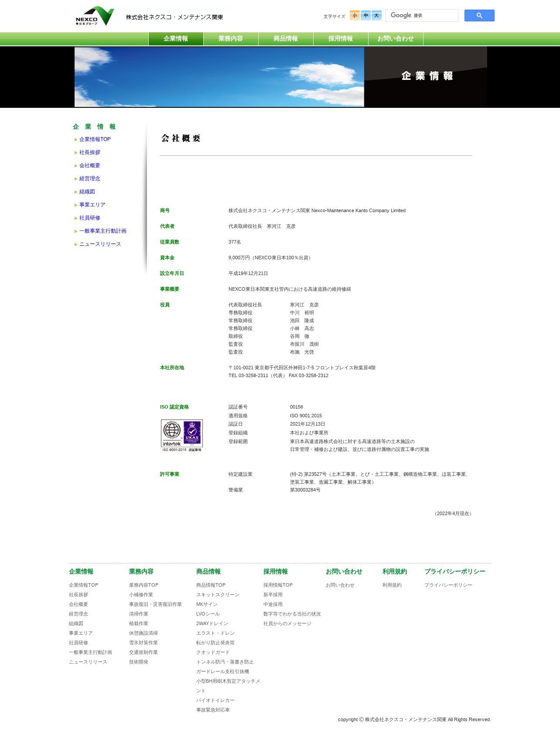Screen dimensions: 560x746
Task: Click the blue sky banner image
Action: pos(219,77)
